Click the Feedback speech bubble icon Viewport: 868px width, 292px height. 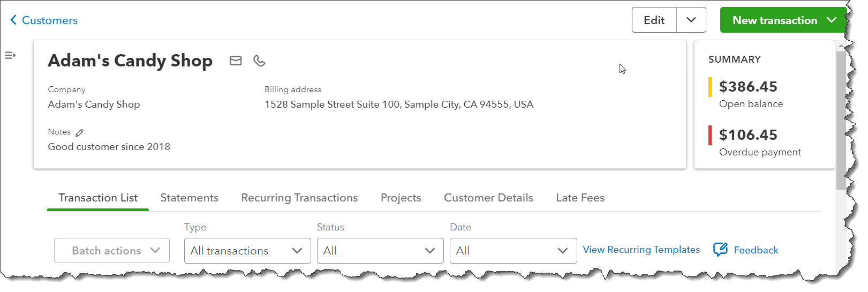coord(720,250)
